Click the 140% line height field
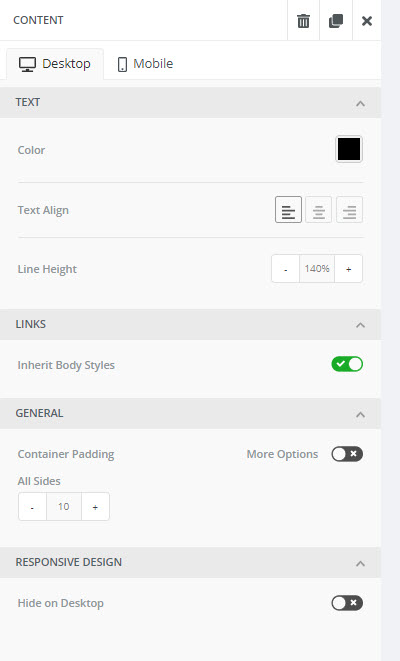The image size is (400, 661). tap(317, 269)
